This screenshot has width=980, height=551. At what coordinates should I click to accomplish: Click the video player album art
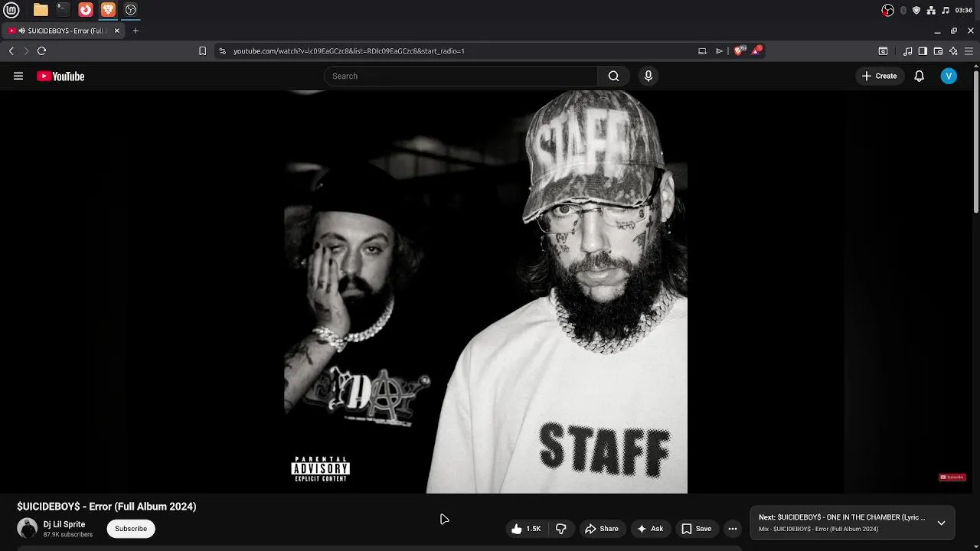pos(485,292)
